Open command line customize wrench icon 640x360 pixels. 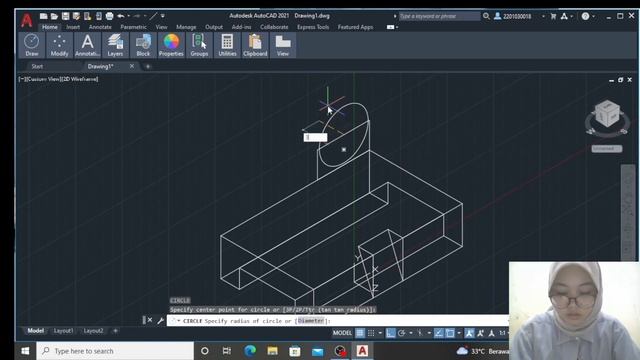[160, 320]
